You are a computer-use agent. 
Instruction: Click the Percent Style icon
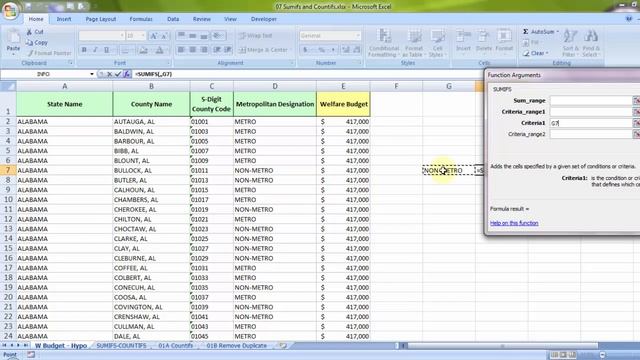[322, 50]
